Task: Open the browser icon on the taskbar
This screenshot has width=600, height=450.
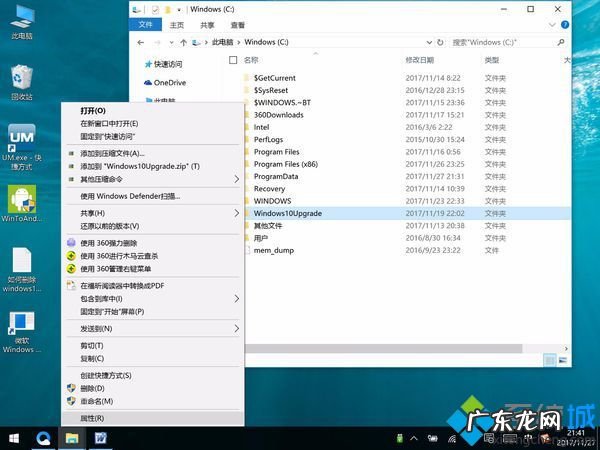Action: pyautogui.click(x=43, y=438)
